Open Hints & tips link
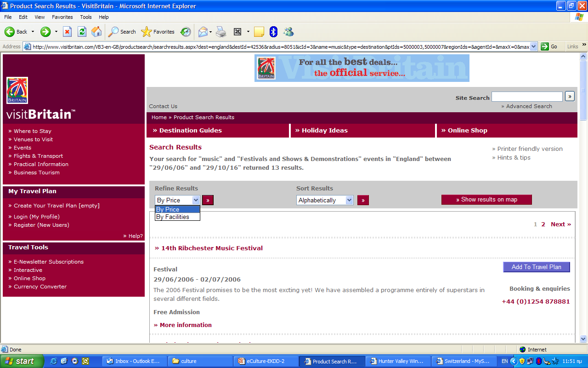Viewport: 588px width, 368px height. [514, 157]
